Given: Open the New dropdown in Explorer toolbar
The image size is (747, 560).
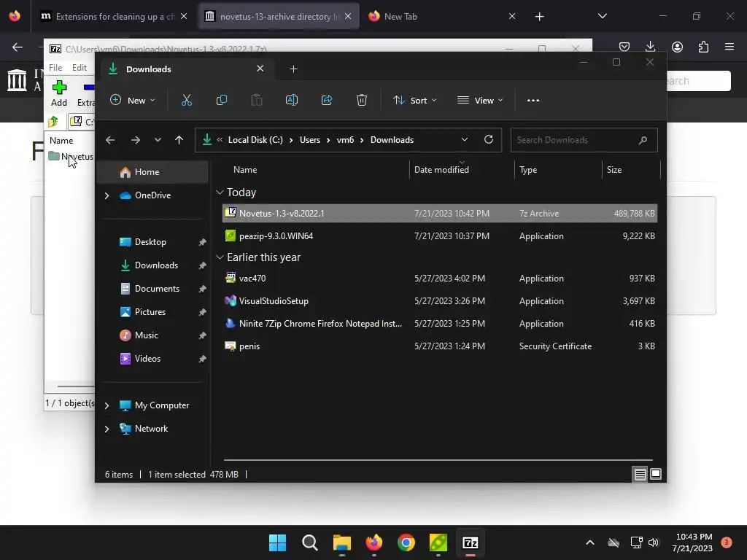Looking at the screenshot, I should point(133,101).
